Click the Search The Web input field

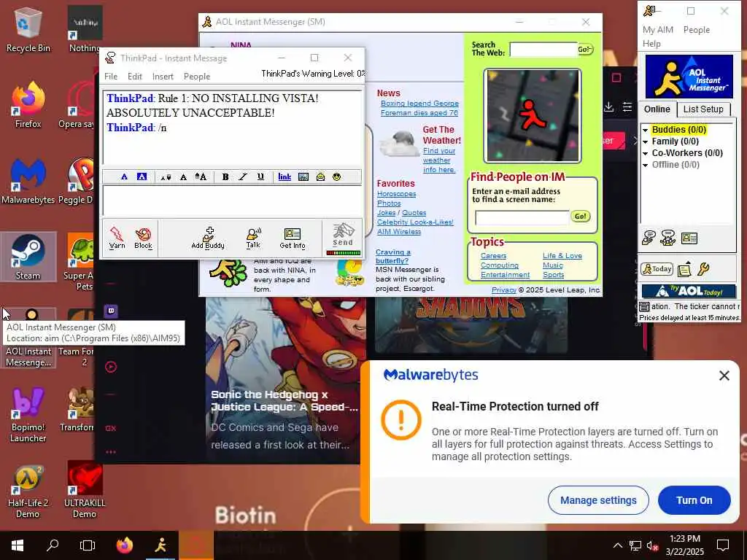[543, 49]
